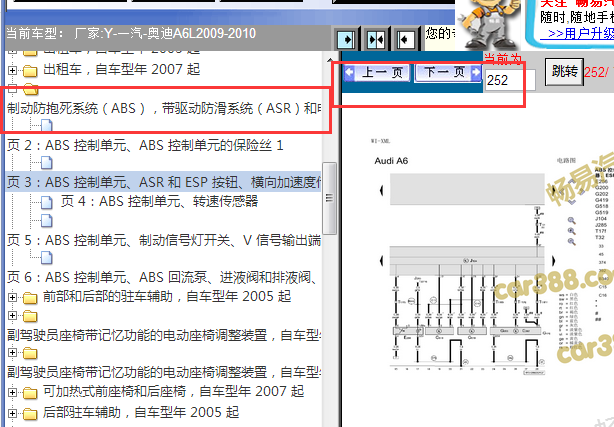Select 页 3：ABS 控制单元、ASR 和 ESP 按钮
614x427 pixels.
164,183
